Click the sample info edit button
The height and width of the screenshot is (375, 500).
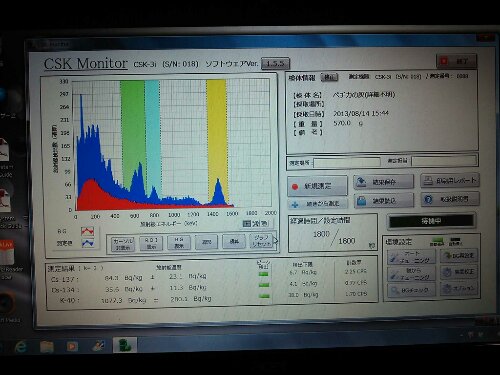[329, 77]
